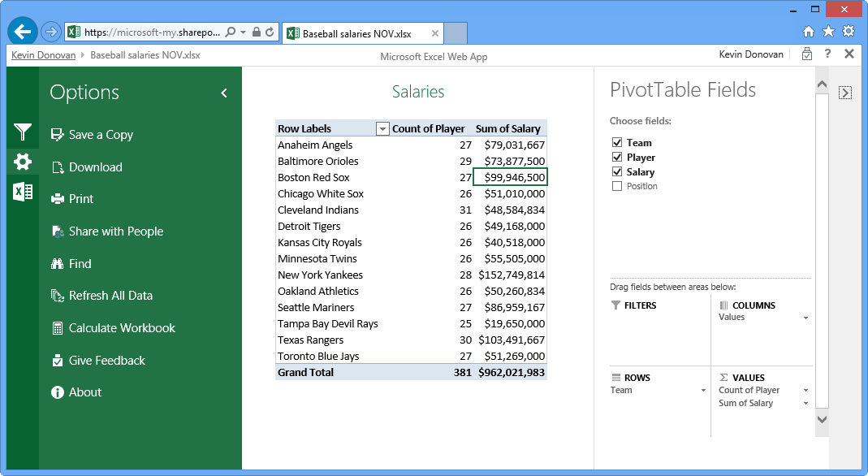Select the gear options icon in sidebar
The image size is (868, 476).
pos(23,162)
